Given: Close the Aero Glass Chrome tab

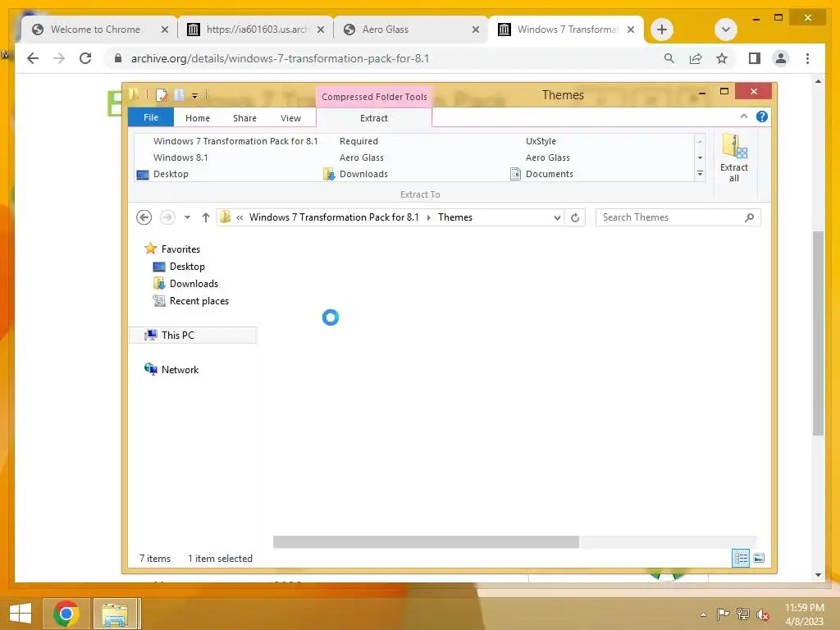Looking at the screenshot, I should [x=476, y=30].
